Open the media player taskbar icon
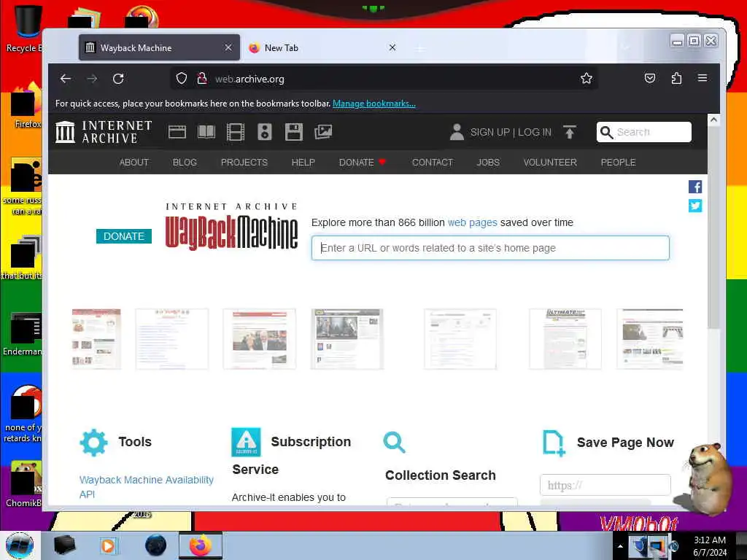Screen dimensions: 747x560 (108, 545)
